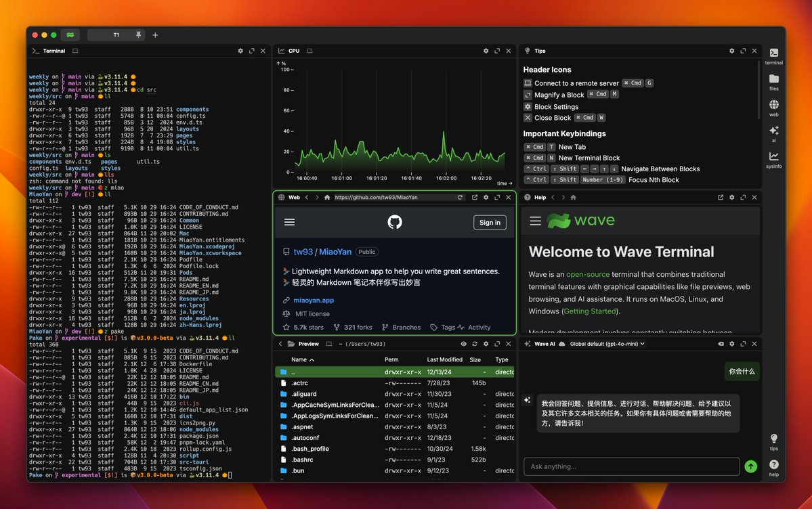Image resolution: width=812 pixels, height=509 pixels.
Task: Select the .bun folder row
Action: tap(395, 470)
